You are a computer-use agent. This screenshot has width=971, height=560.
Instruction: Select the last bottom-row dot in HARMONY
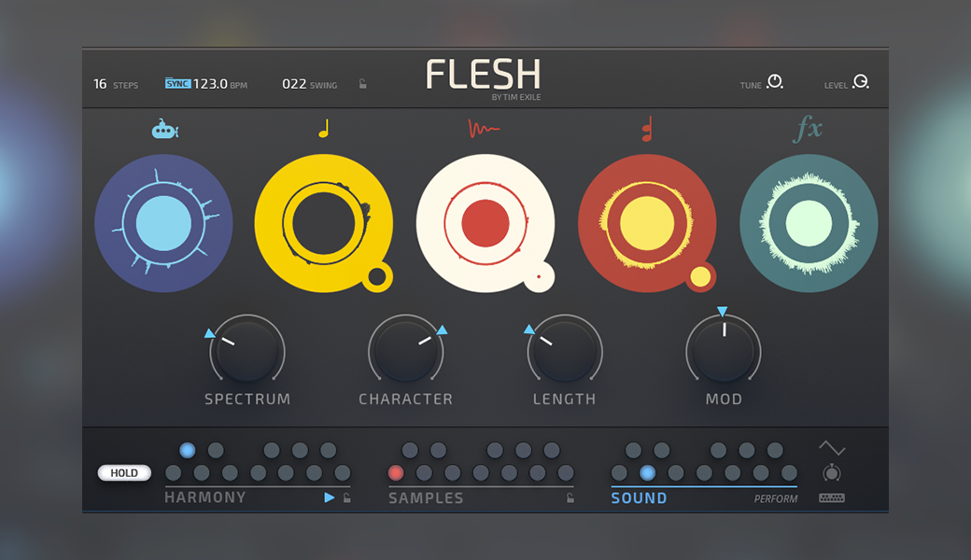click(343, 473)
